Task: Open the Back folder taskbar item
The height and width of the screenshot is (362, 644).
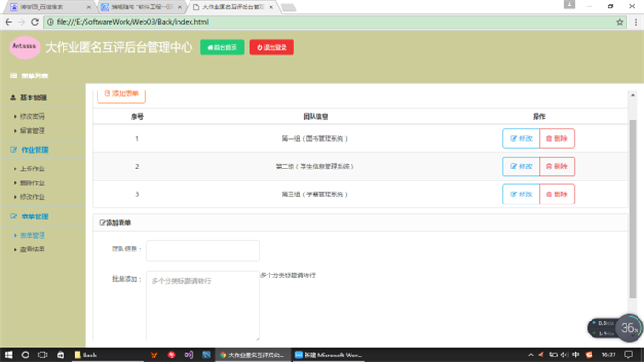Action: point(108,355)
